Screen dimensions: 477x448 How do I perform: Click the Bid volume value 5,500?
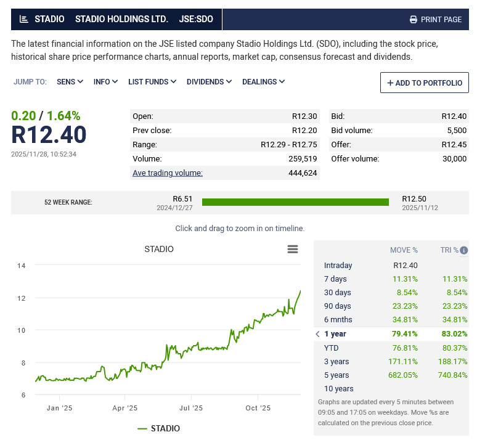(457, 131)
